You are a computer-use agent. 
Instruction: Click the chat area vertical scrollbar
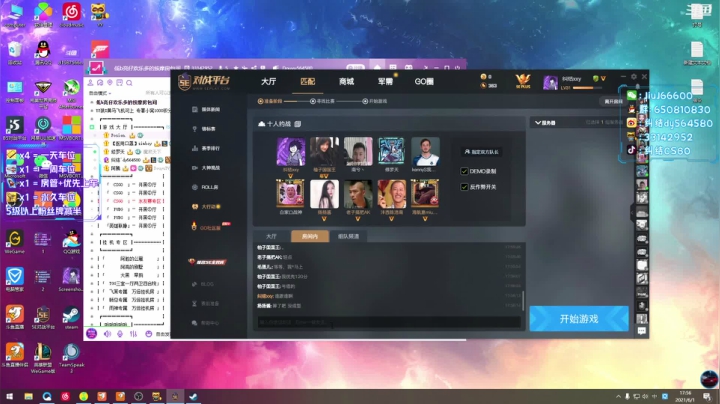(x=523, y=300)
